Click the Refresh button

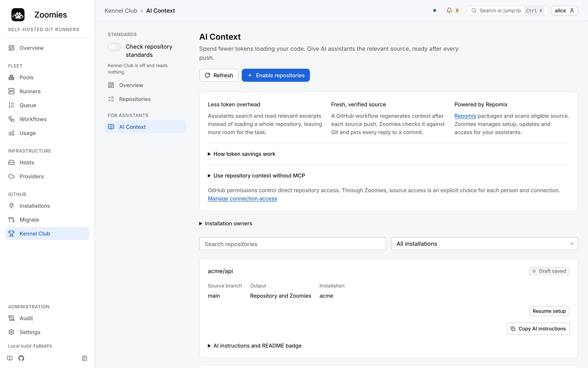tap(219, 75)
